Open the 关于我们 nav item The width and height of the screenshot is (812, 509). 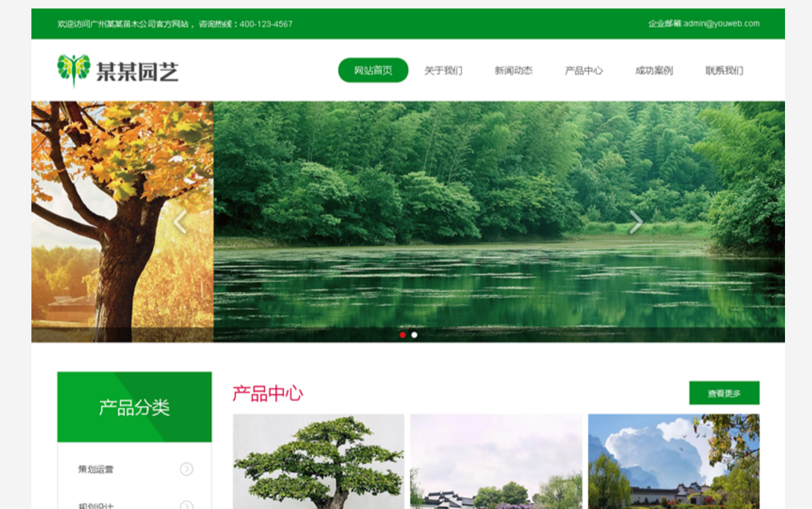tap(443, 70)
